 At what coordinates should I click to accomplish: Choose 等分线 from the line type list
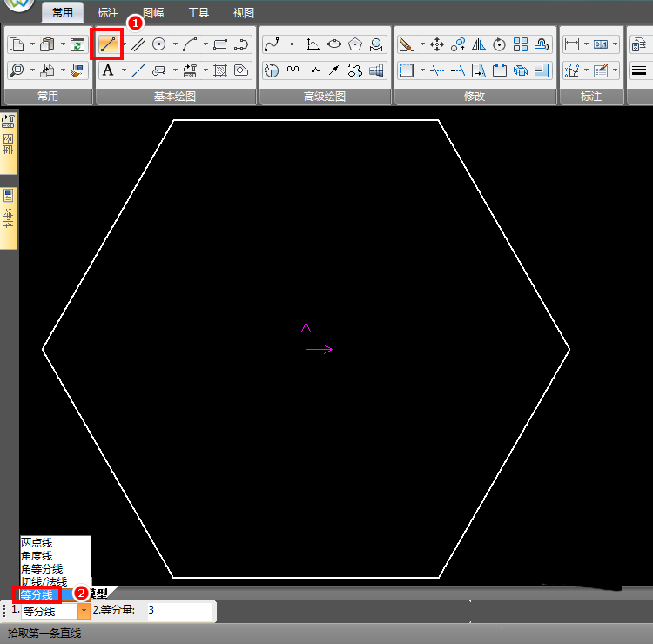pos(55,595)
